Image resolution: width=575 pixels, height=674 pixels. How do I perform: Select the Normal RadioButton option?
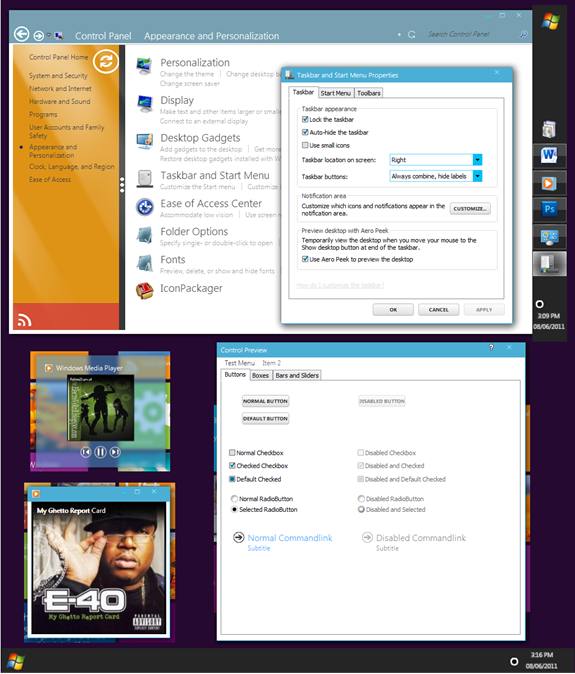point(234,499)
